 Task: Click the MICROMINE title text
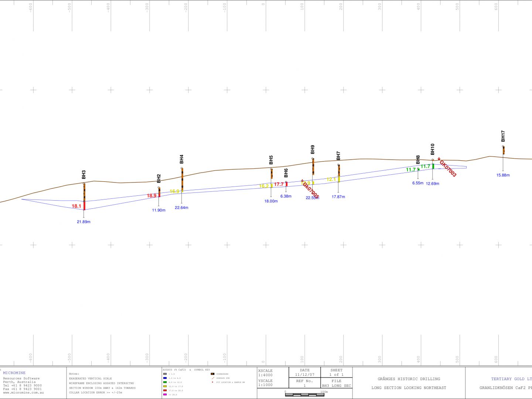[14, 373]
